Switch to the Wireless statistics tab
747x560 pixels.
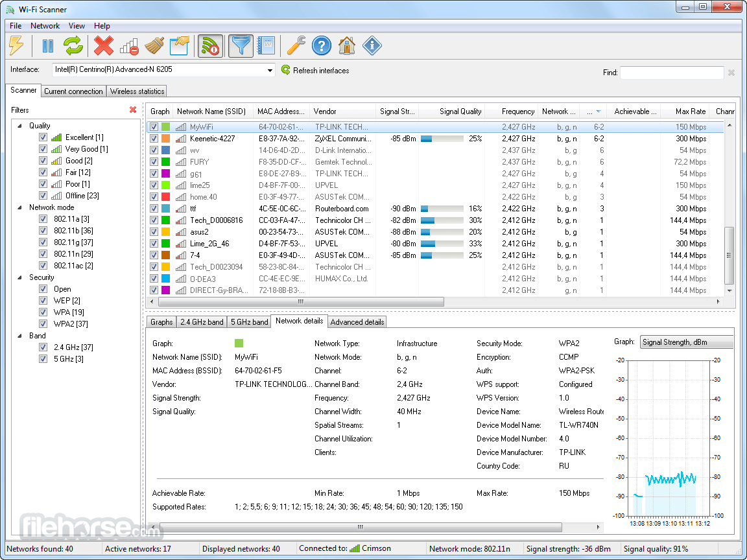coord(137,91)
